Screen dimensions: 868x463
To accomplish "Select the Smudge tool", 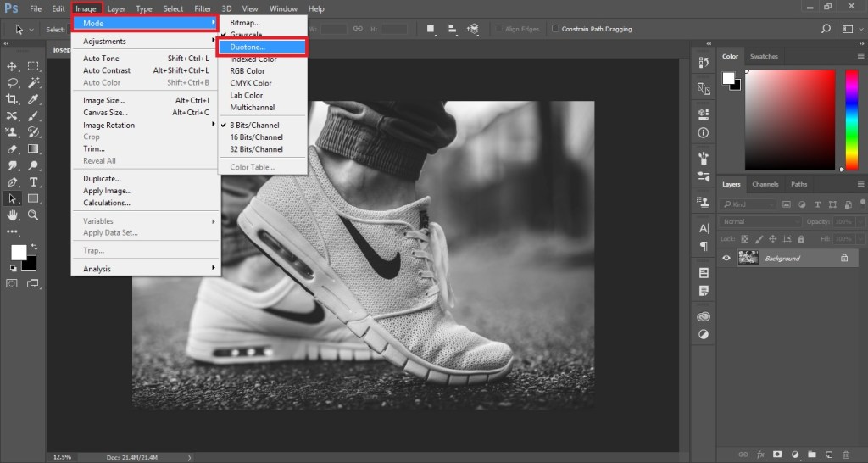I will coord(12,165).
